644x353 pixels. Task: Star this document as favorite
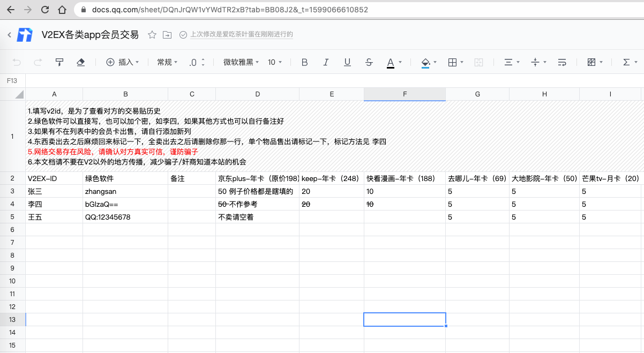click(x=152, y=35)
